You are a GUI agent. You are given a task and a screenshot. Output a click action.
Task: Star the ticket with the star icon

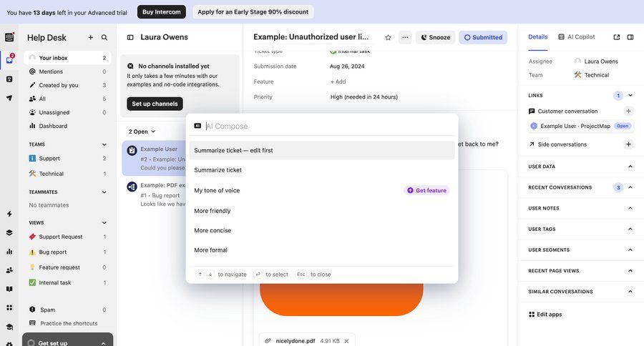[388, 37]
